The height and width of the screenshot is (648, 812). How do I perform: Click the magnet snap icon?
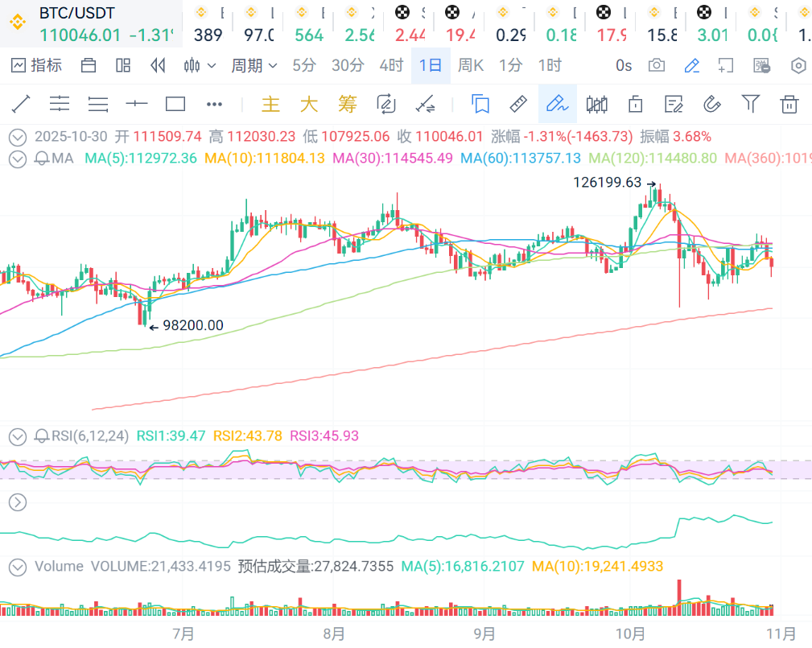click(711, 104)
